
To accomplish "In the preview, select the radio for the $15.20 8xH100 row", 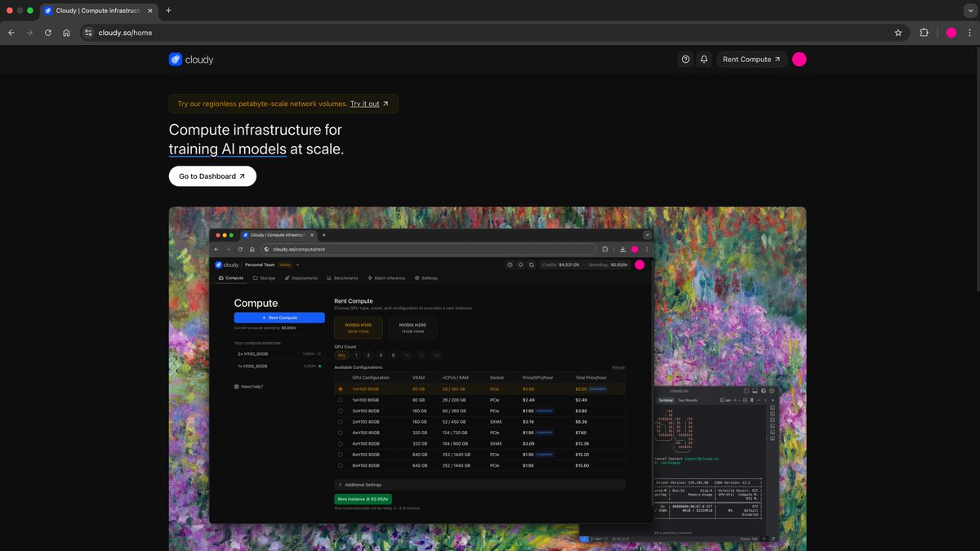I will point(341,454).
